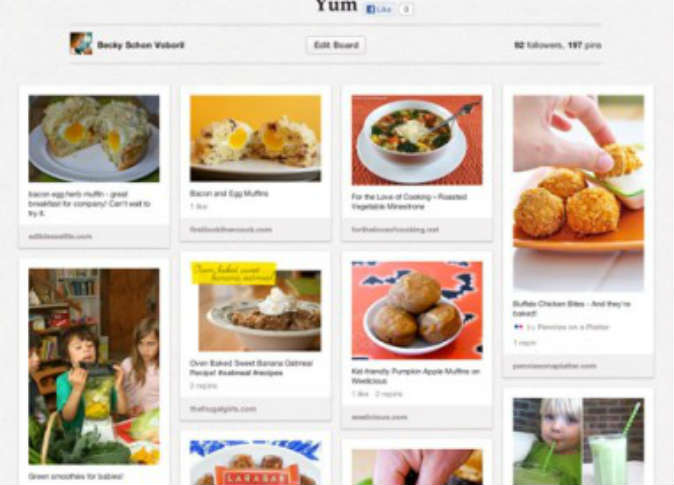Image resolution: width=674 pixels, height=485 pixels.
Task: Open Becky Schon Veboril profile name link
Action: click(x=141, y=45)
